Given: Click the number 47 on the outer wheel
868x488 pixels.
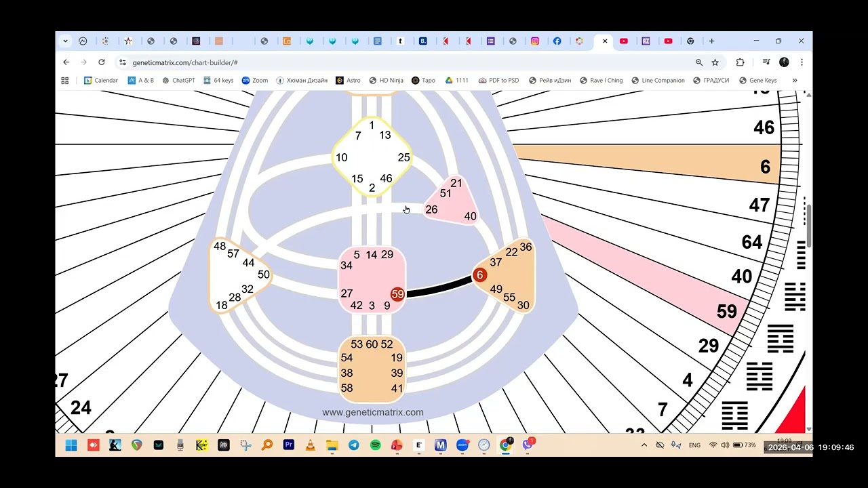Looking at the screenshot, I should [759, 205].
